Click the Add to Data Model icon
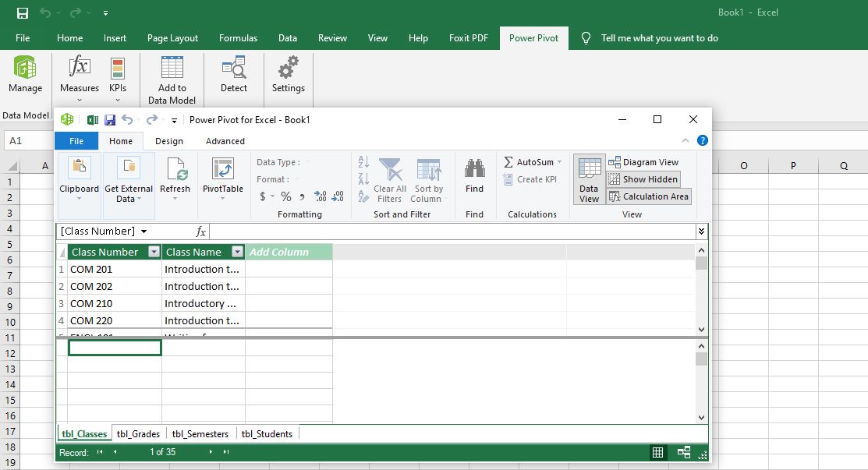Viewport: 868px width, 470px height. [172, 69]
